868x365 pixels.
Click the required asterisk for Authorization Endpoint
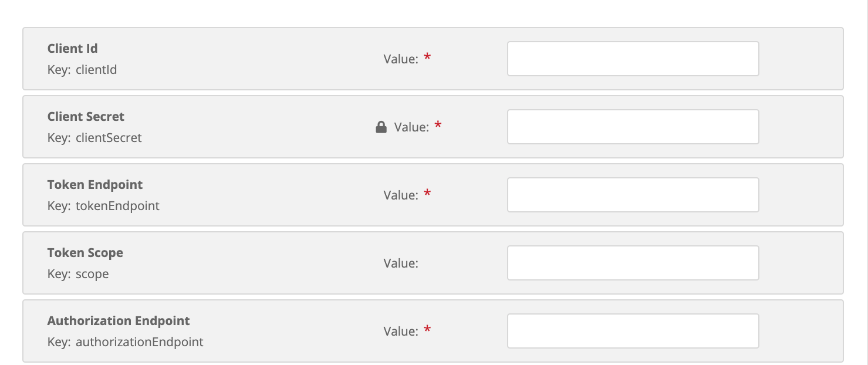coord(427,330)
